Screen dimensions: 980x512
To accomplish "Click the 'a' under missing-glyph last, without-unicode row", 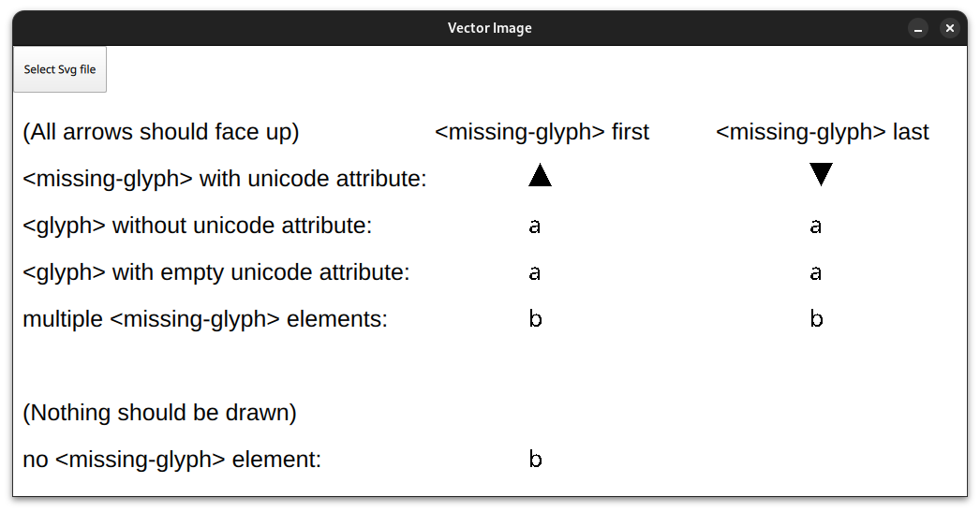I will click(816, 227).
